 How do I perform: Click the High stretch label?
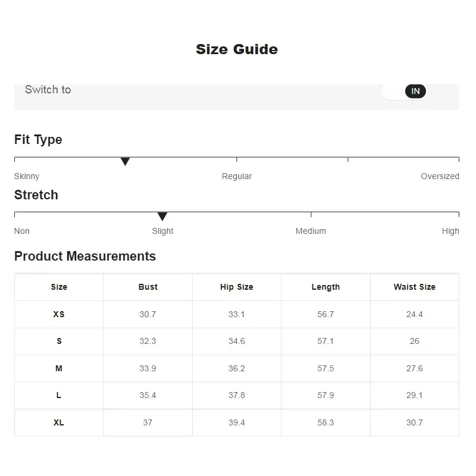450,231
